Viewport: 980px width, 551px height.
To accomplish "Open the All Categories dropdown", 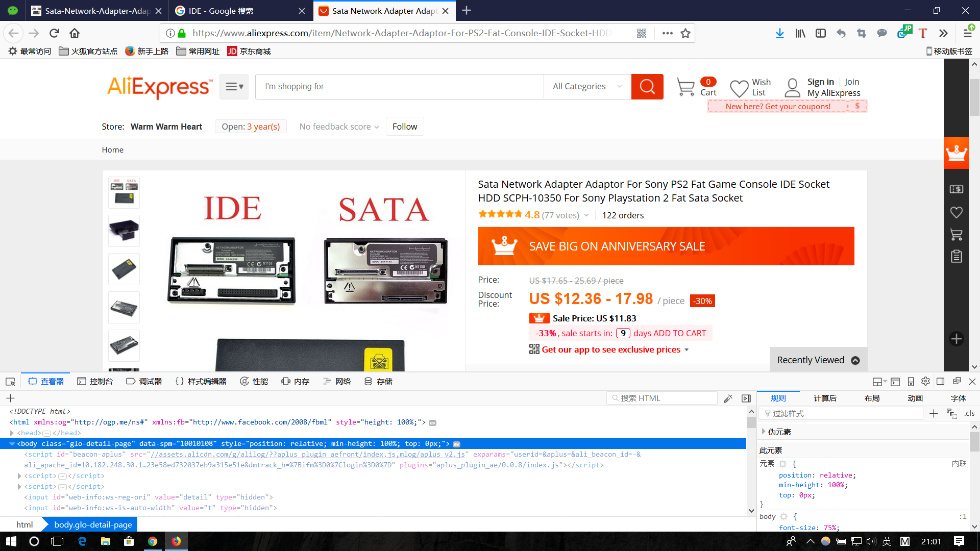I will tap(587, 87).
